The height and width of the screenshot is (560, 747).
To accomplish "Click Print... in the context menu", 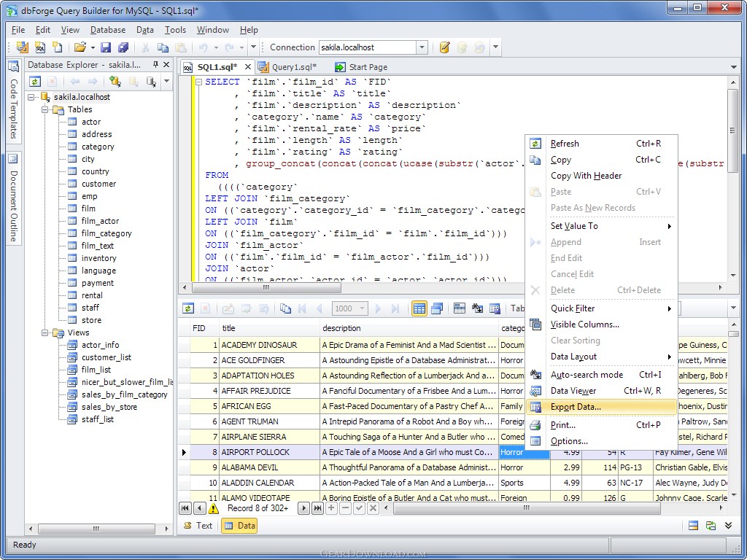I will point(601,425).
